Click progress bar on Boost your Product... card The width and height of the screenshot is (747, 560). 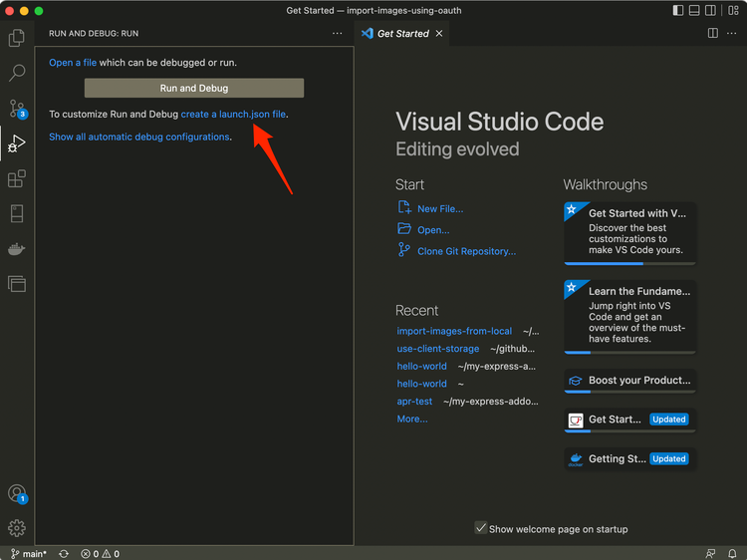click(629, 392)
